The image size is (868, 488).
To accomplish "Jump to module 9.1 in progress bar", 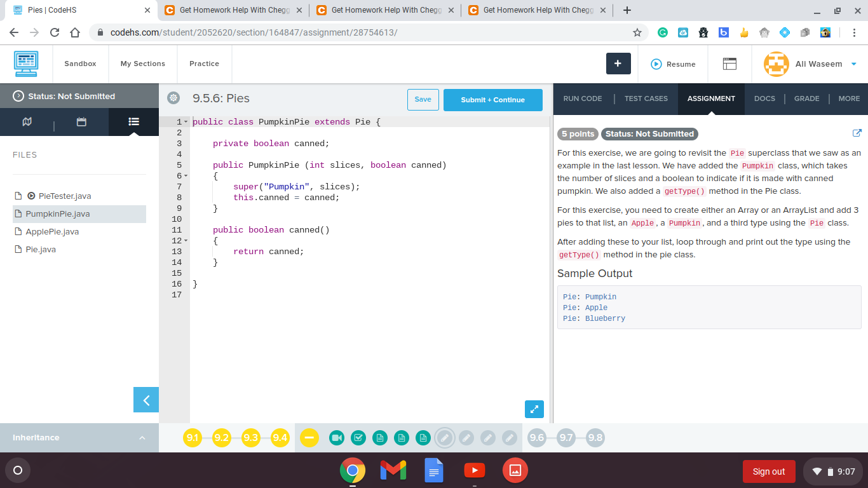I will (x=193, y=438).
